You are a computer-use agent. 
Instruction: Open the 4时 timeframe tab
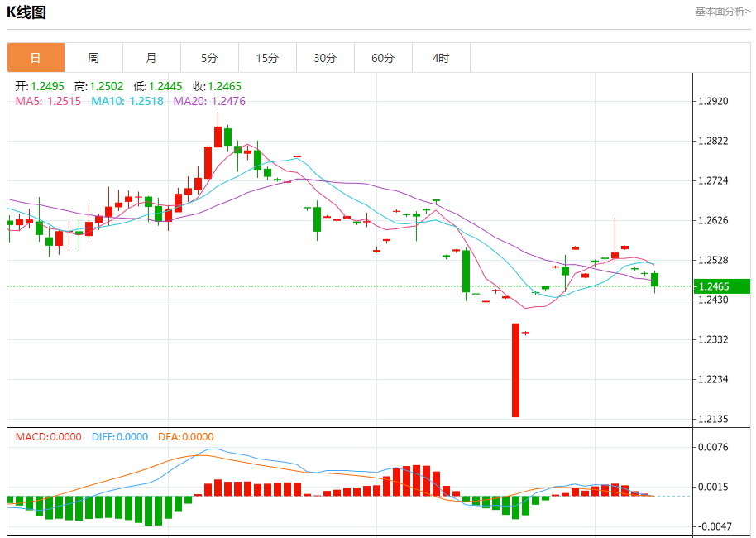[441, 58]
